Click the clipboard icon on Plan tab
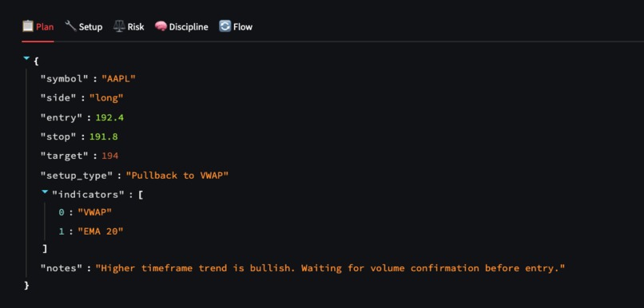The width and height of the screenshot is (644, 308). pos(27,26)
